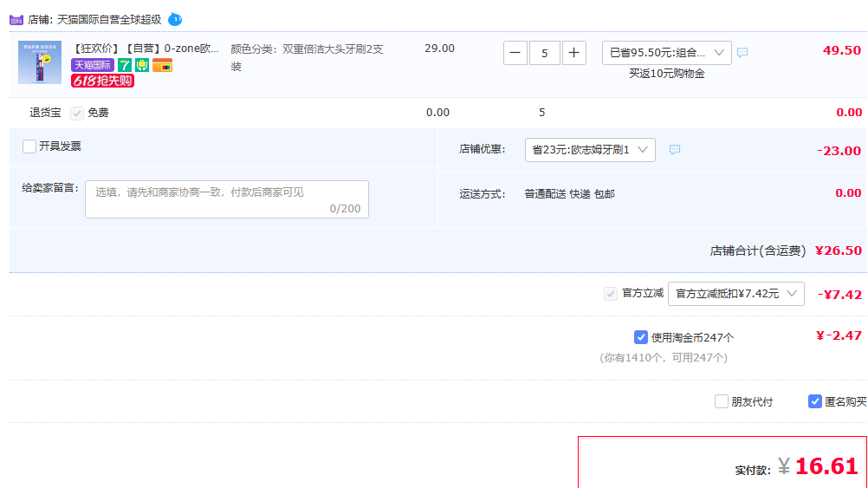The image size is (868, 488).
Task: Click the 实付款 total 16.61
Action: tap(826, 466)
